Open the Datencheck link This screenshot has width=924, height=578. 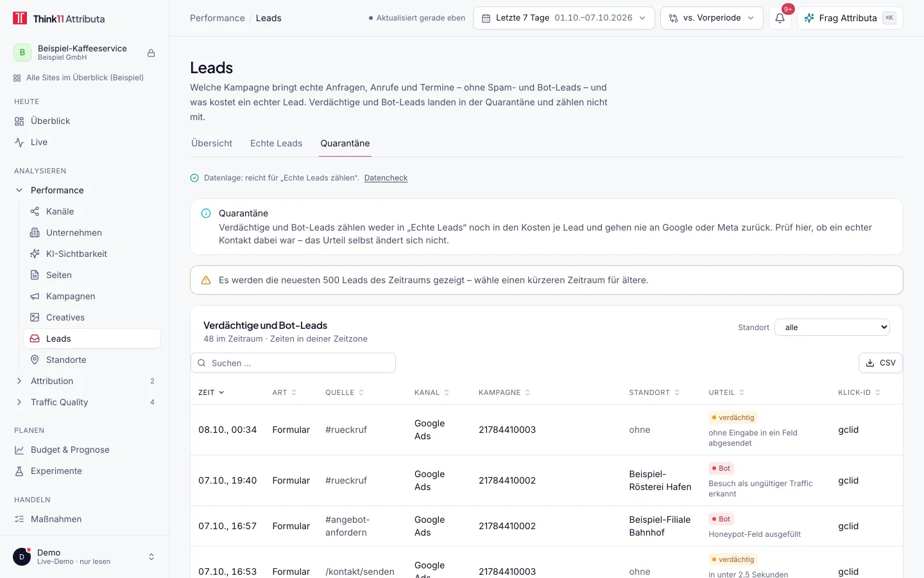pyautogui.click(x=386, y=178)
